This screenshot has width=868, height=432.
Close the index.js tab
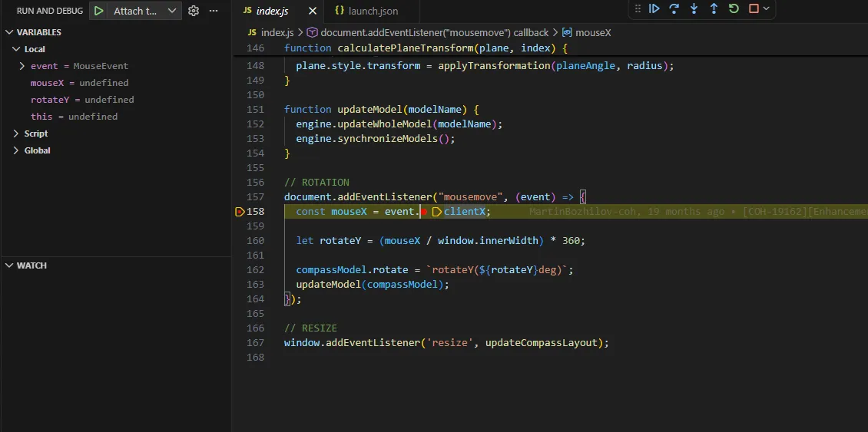tap(313, 11)
